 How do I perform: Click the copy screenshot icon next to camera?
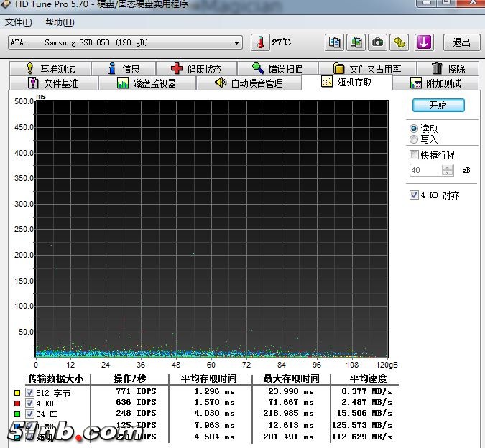(356, 42)
